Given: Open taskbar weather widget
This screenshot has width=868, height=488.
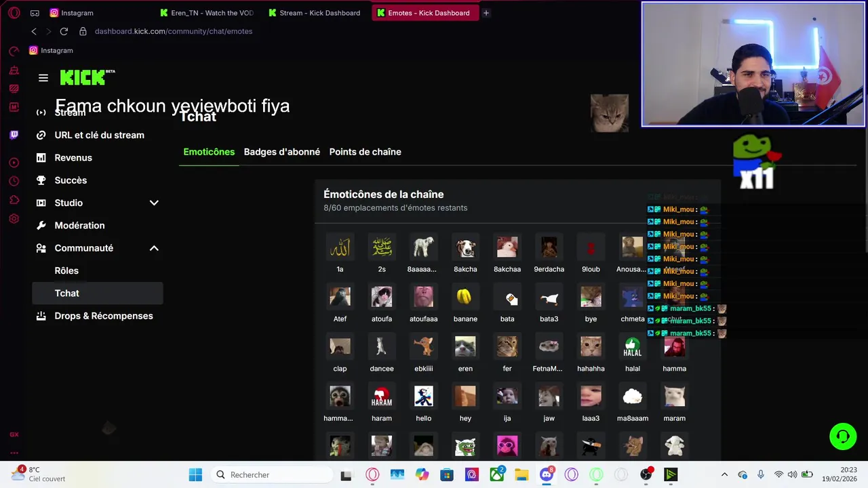Looking at the screenshot, I should coord(38,474).
